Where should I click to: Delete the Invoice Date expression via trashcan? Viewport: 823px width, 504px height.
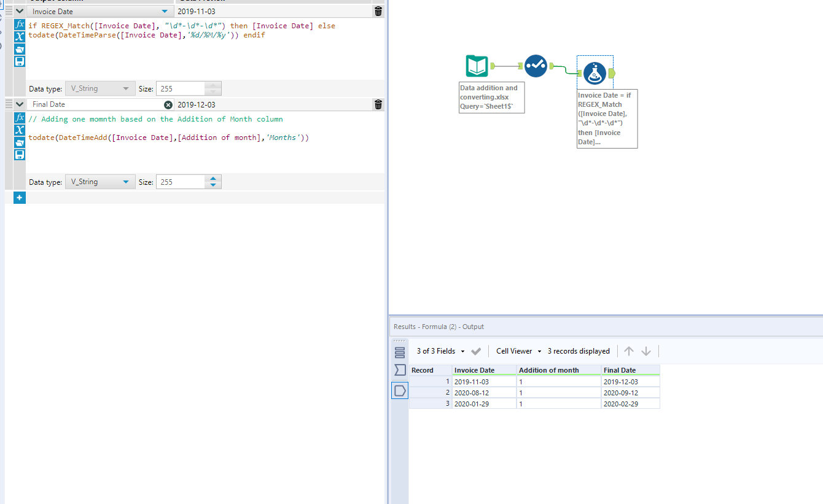pos(378,10)
